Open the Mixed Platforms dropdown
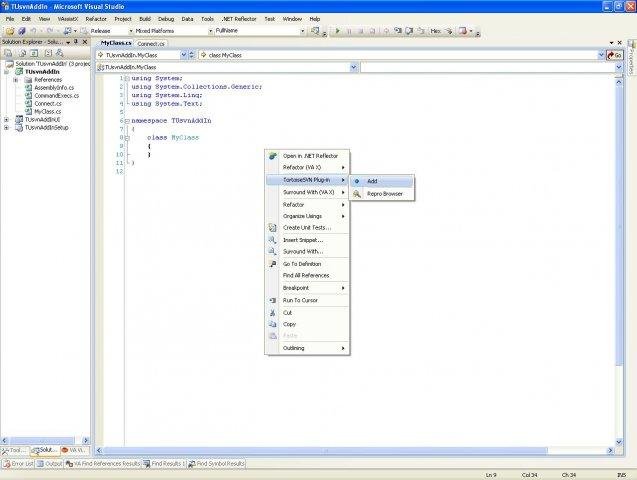 pos(210,31)
